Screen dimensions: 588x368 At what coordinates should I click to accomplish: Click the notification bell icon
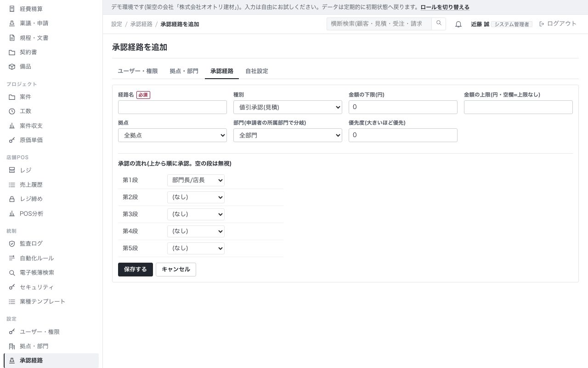(458, 24)
